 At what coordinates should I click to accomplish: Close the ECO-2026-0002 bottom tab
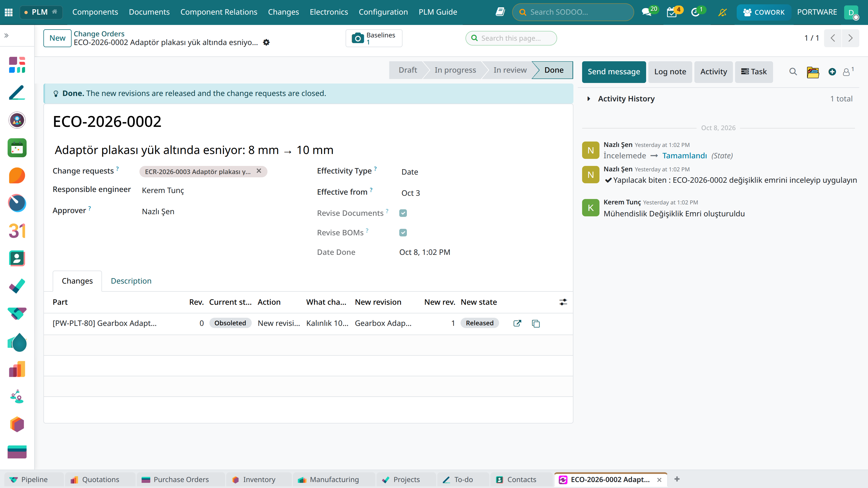[x=659, y=480]
